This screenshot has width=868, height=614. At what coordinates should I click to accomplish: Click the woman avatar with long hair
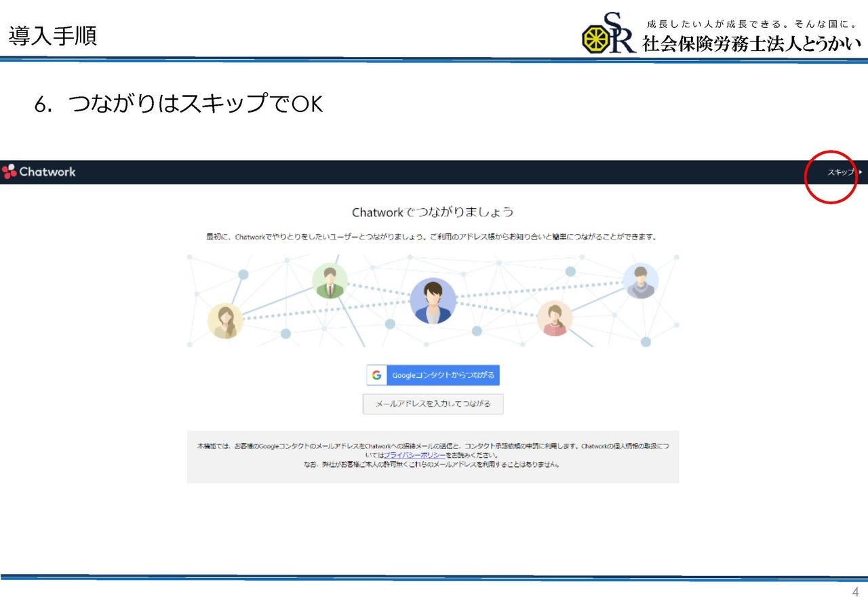point(225,320)
